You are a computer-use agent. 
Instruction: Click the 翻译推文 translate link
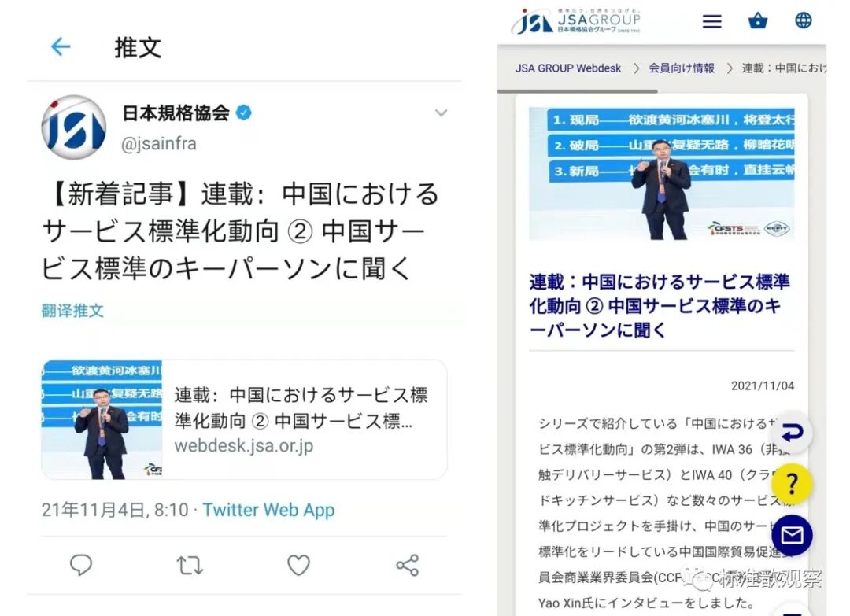[72, 311]
